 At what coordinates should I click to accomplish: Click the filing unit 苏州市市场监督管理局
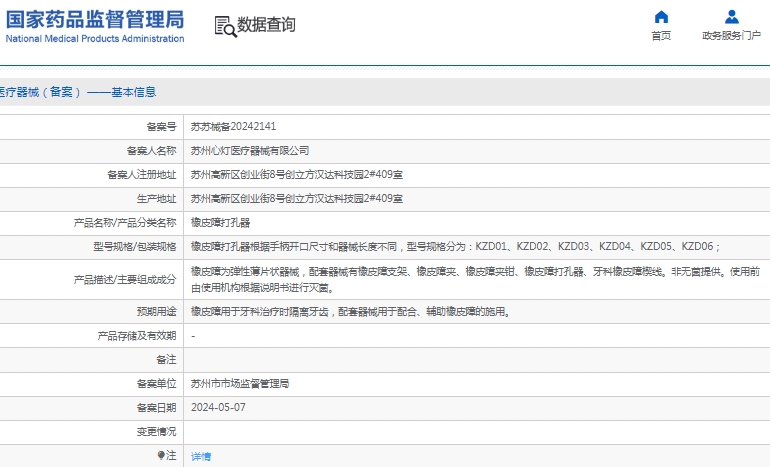240,384
